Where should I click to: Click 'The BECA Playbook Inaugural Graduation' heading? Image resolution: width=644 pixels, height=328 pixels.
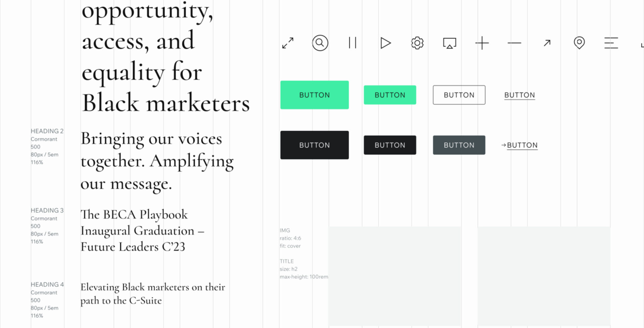pyautogui.click(x=142, y=231)
